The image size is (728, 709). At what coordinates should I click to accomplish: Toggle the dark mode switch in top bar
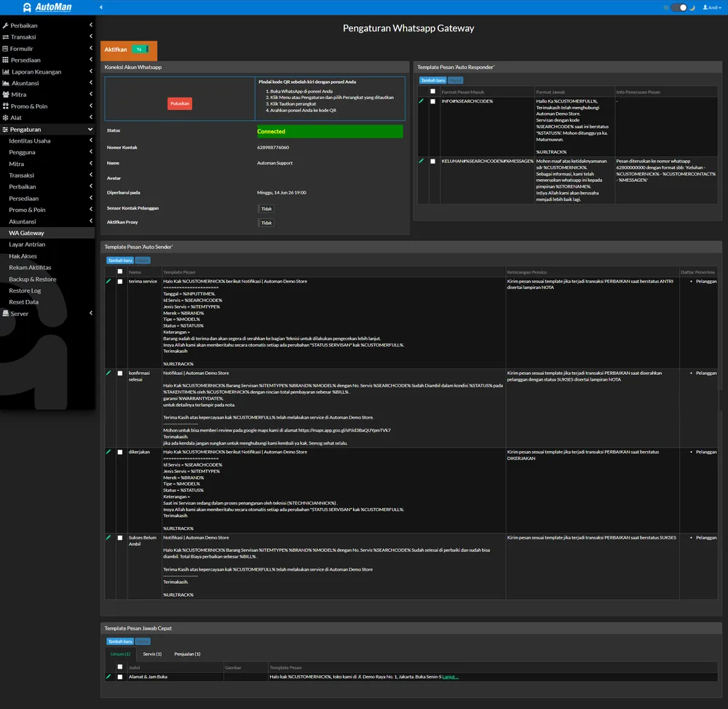coord(678,7)
